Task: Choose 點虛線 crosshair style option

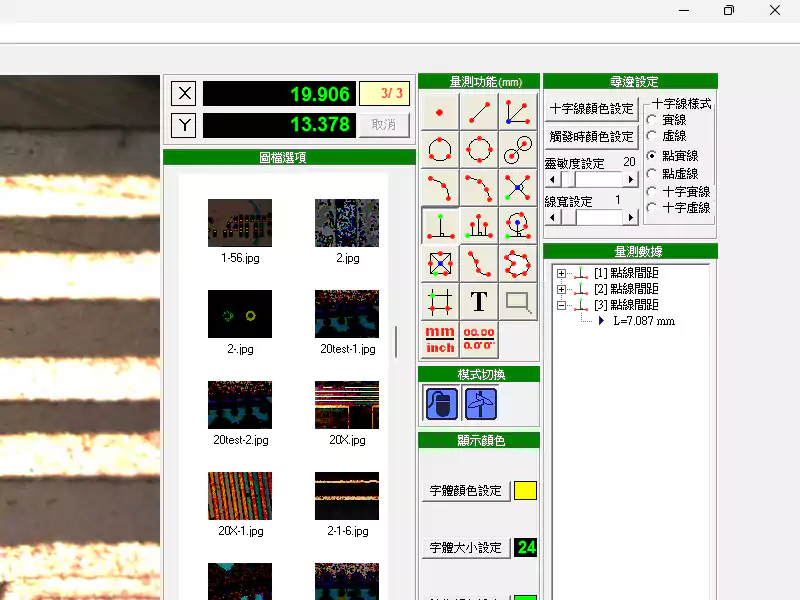Action: coord(652,174)
